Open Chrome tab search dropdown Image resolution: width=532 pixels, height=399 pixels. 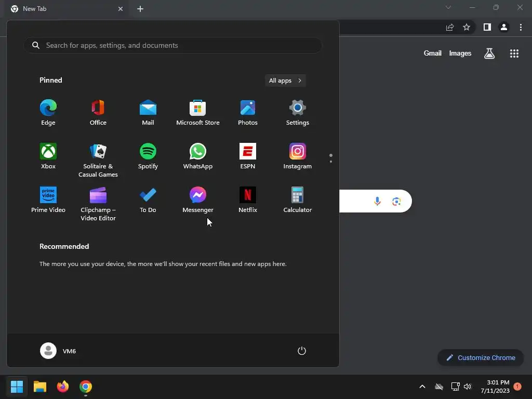[448, 7]
